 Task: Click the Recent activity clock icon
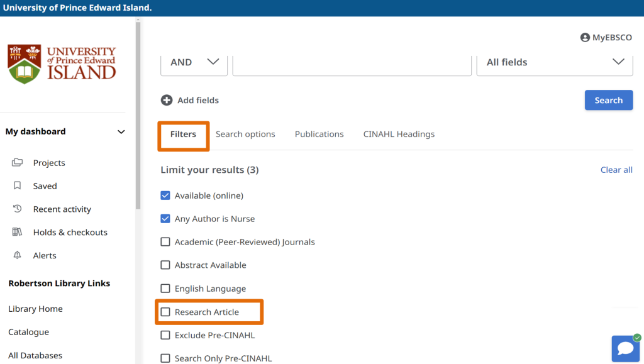pos(18,209)
